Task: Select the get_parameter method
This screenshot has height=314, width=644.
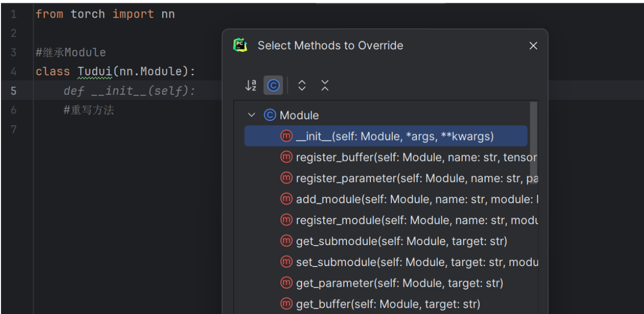Action: click(x=399, y=284)
